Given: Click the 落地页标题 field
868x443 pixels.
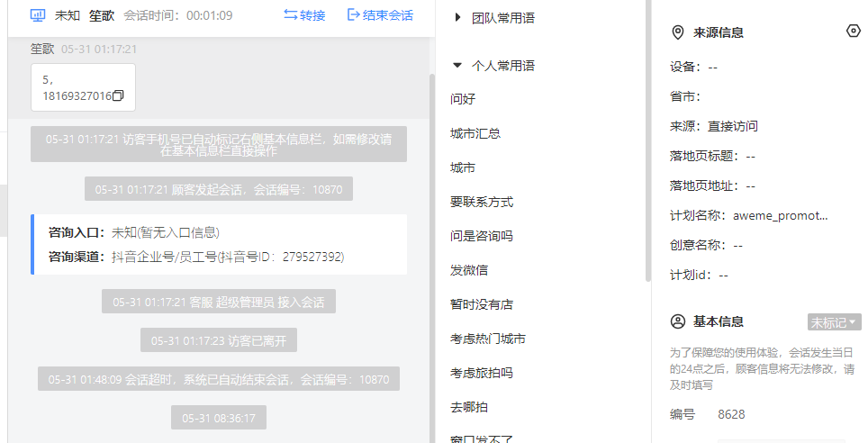Looking at the screenshot, I should [x=712, y=156].
